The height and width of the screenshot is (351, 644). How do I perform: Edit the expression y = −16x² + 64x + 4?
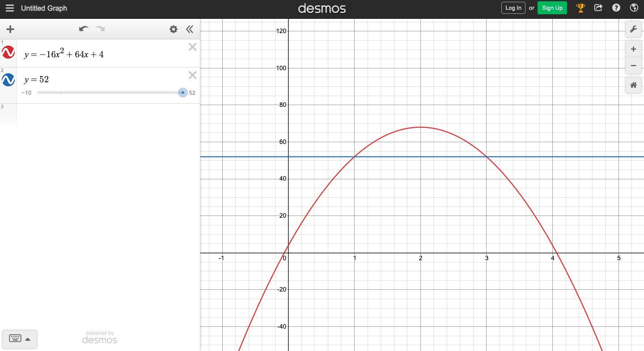pos(64,54)
